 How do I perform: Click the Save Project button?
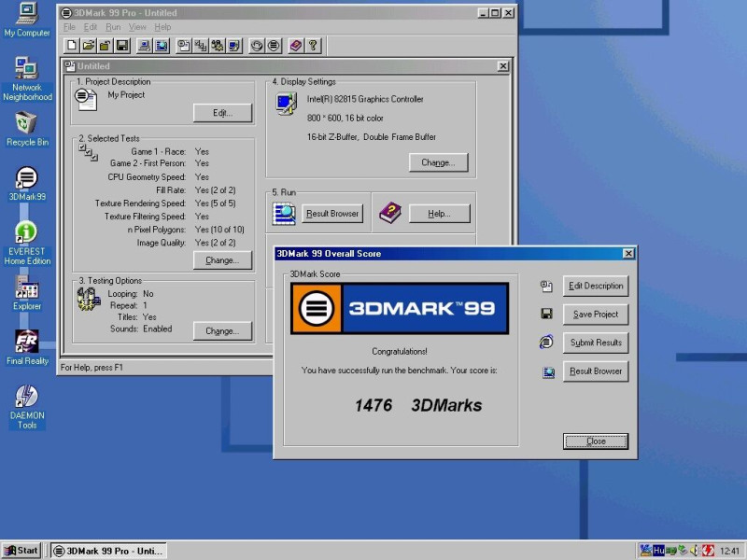pos(596,315)
